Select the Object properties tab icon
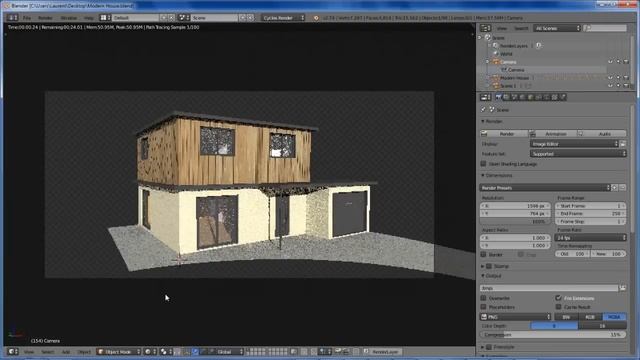640x360 pixels. click(531, 97)
